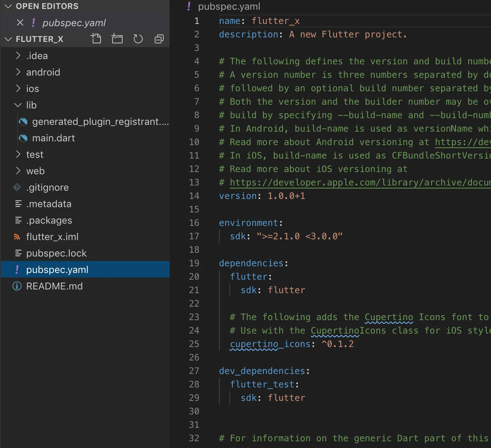Click the Dart icon beside main.dart
The image size is (491, 448).
[23, 138]
